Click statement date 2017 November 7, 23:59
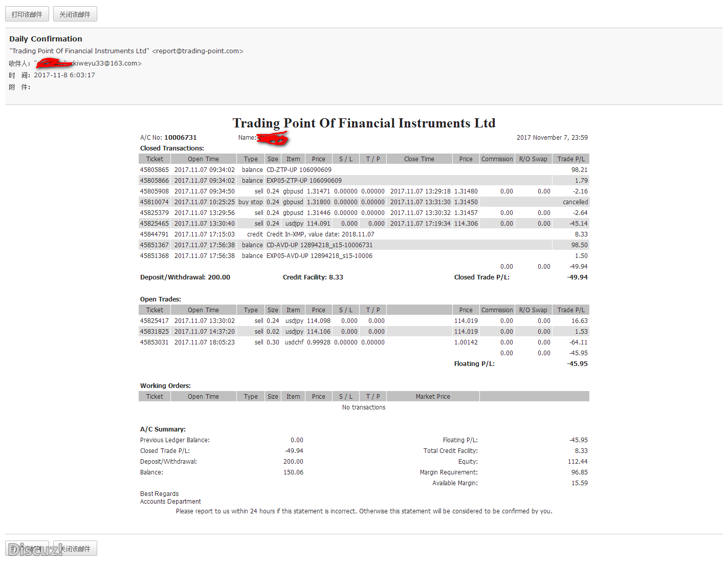This screenshot has height=562, width=728. [x=552, y=138]
